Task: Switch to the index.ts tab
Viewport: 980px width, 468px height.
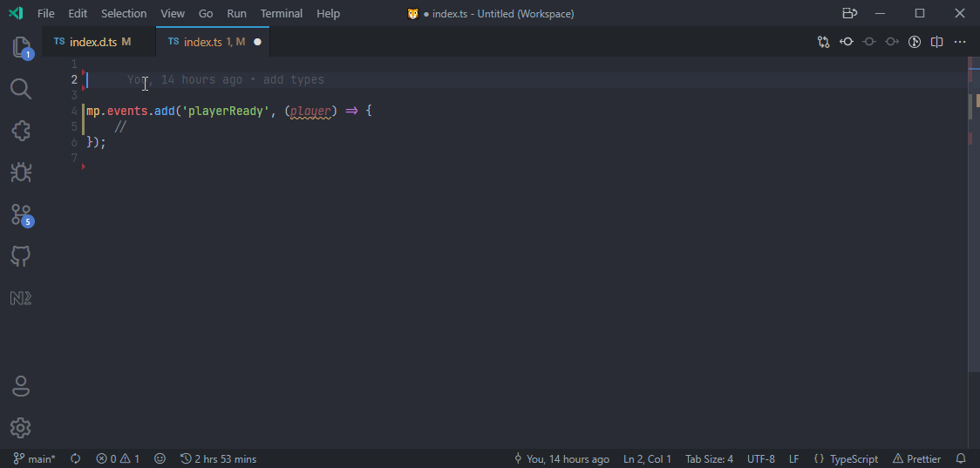Action: click(x=213, y=42)
